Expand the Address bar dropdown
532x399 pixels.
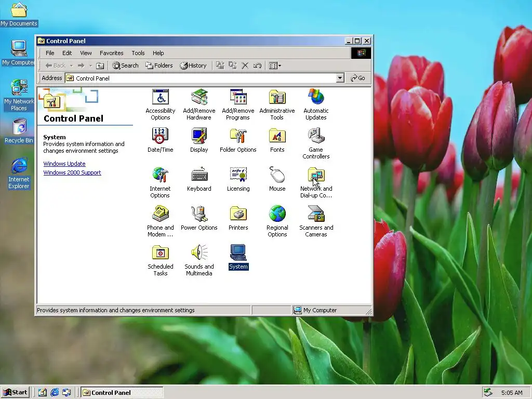click(340, 78)
